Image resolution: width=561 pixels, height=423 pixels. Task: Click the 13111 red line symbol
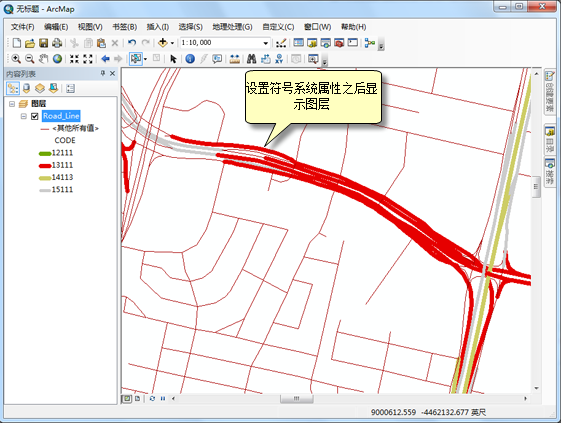click(x=45, y=165)
